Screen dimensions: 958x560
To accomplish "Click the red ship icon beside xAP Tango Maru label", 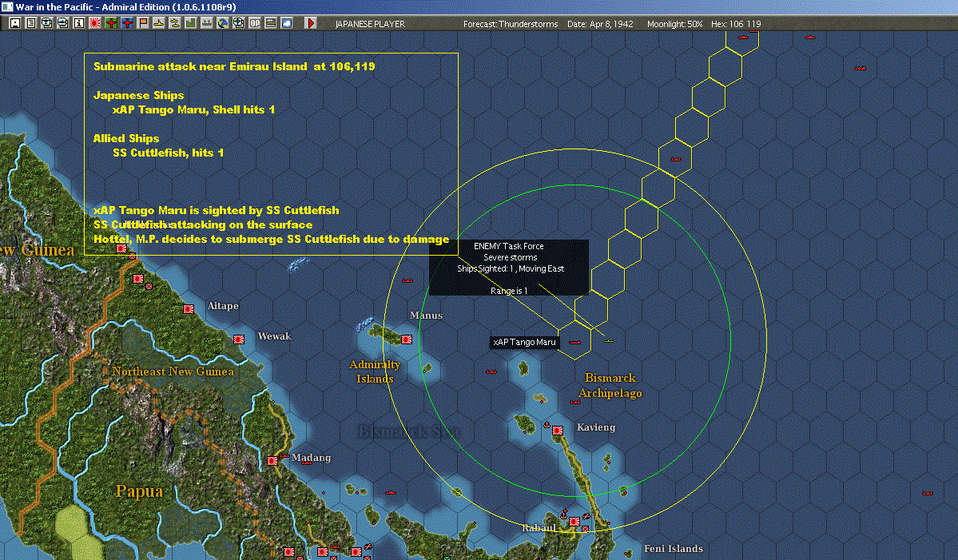I will tap(574, 342).
